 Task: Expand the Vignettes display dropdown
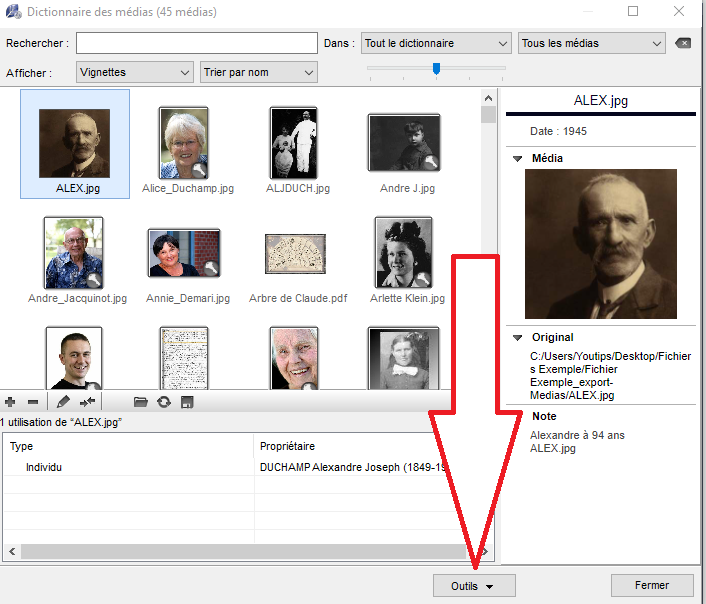coord(134,73)
